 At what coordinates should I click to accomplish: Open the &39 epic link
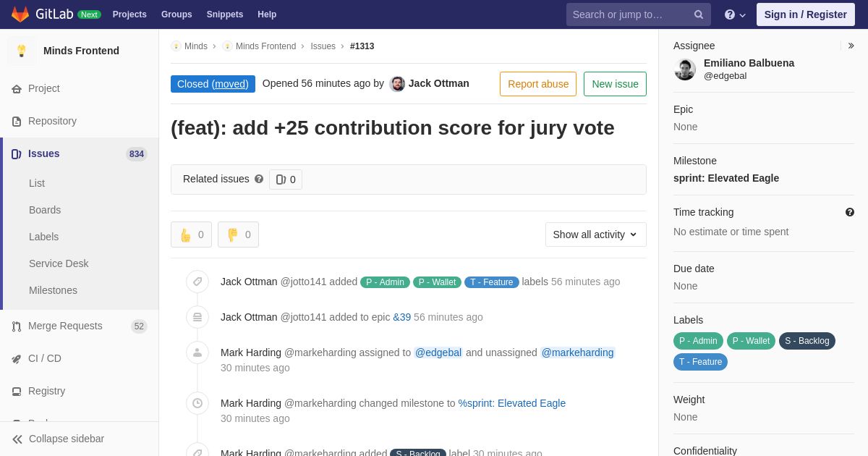[x=401, y=317]
